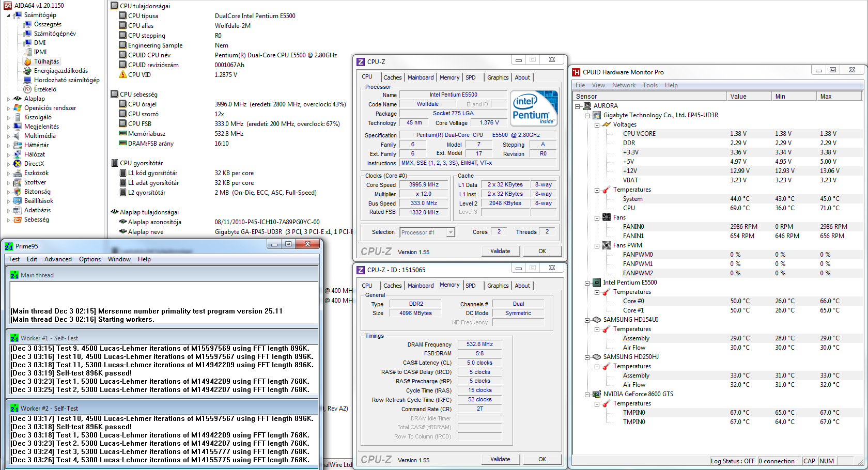Open the Options menu in Prime95

tap(90, 259)
